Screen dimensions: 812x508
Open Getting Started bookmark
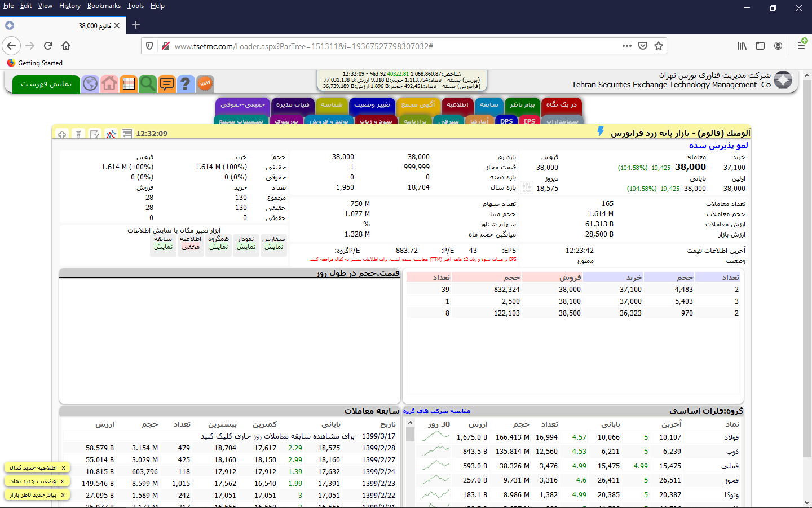tap(35, 63)
